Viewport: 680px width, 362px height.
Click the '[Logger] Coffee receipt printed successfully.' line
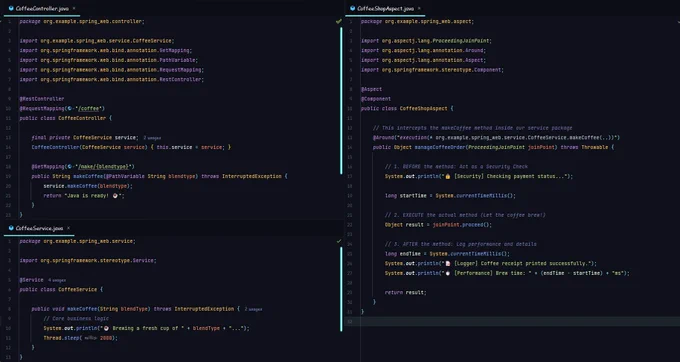(x=490, y=264)
